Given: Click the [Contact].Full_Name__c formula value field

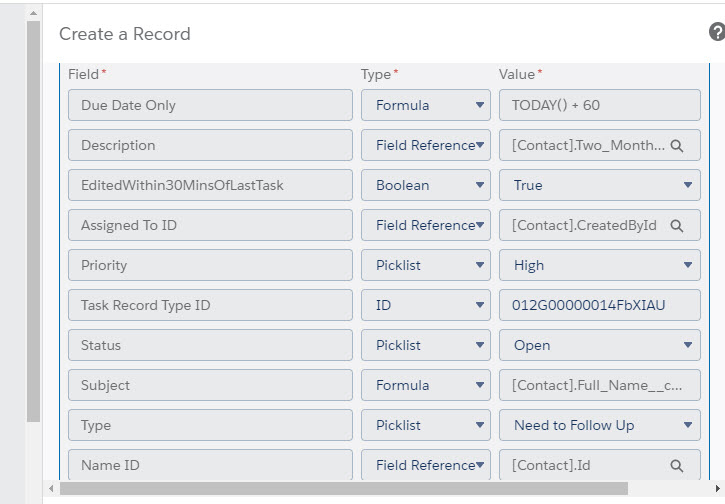Looking at the screenshot, I should point(599,385).
